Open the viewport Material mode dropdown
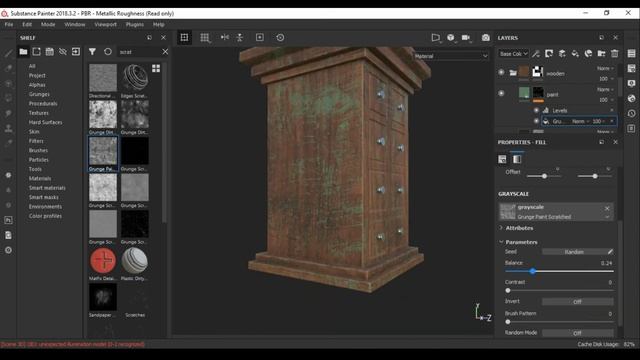The width and height of the screenshot is (640, 360). 451,56
